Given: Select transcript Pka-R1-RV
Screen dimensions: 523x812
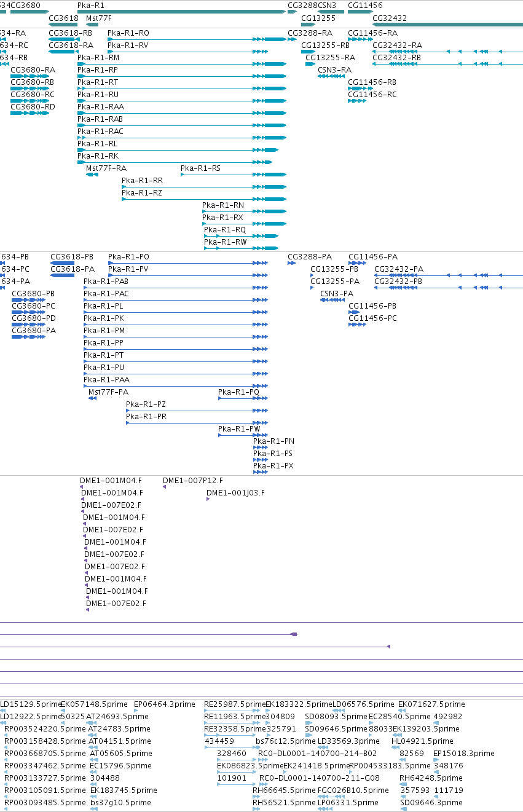Looking at the screenshot, I should 128,45.
